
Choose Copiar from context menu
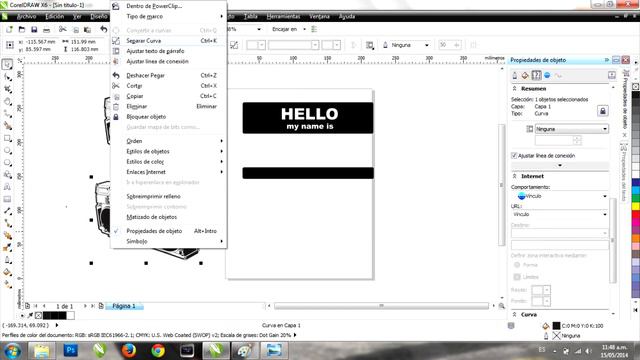pos(169,96)
